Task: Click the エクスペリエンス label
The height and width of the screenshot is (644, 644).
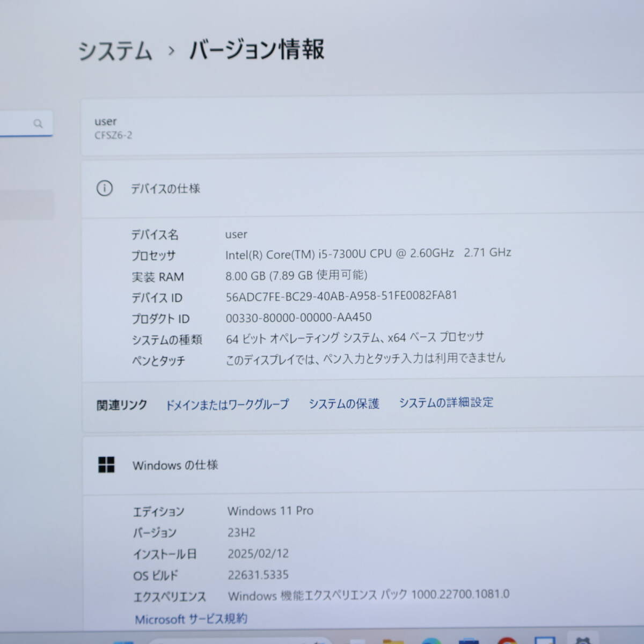Action: point(170,597)
